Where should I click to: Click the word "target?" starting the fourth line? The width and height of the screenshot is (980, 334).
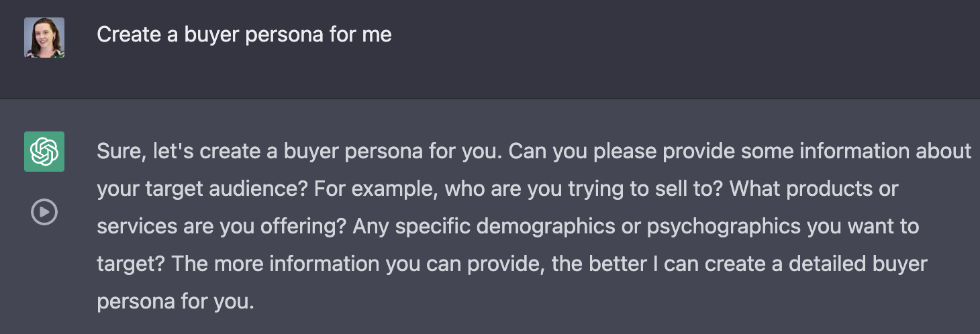tap(130, 264)
